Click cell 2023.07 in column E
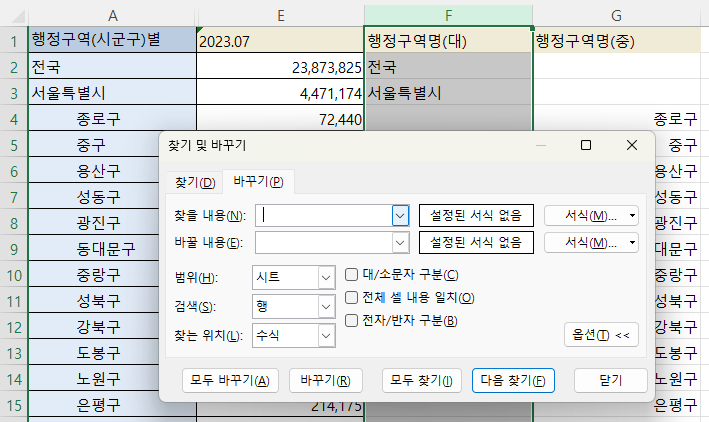Screen dimensions: 709x422 point(280,40)
